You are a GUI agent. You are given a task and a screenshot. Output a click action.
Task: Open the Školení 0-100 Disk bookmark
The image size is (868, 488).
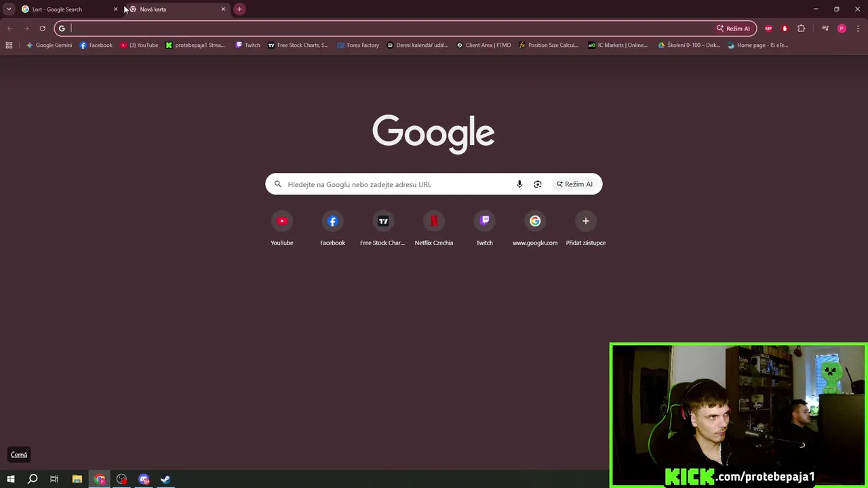point(689,45)
